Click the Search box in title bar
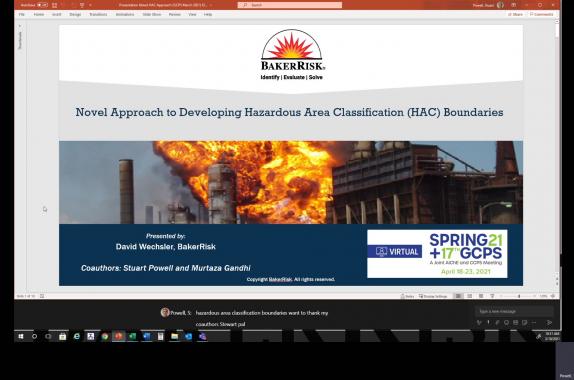This screenshot has width=574, height=380. click(290, 5)
